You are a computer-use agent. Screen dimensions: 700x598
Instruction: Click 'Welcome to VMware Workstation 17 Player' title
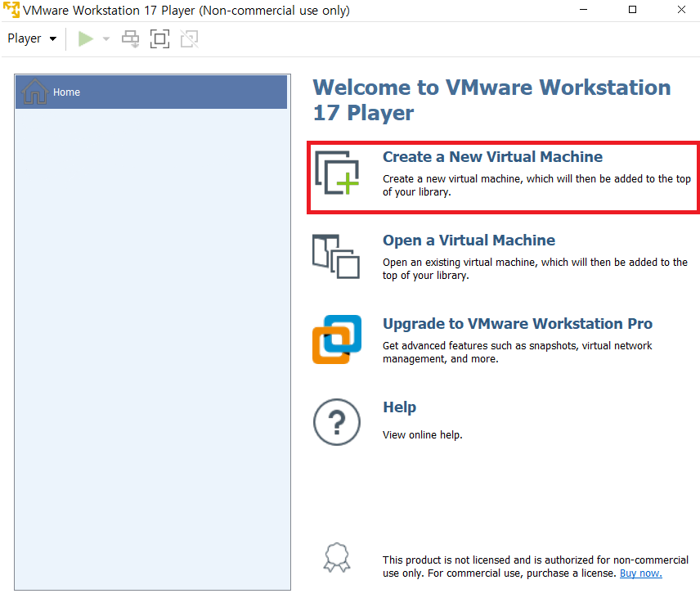pyautogui.click(x=491, y=100)
